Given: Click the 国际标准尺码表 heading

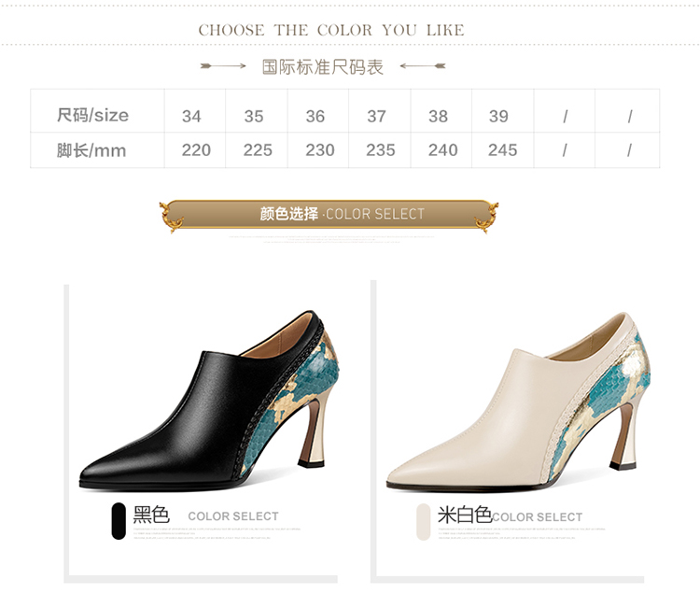Looking at the screenshot, I should (x=323, y=67).
